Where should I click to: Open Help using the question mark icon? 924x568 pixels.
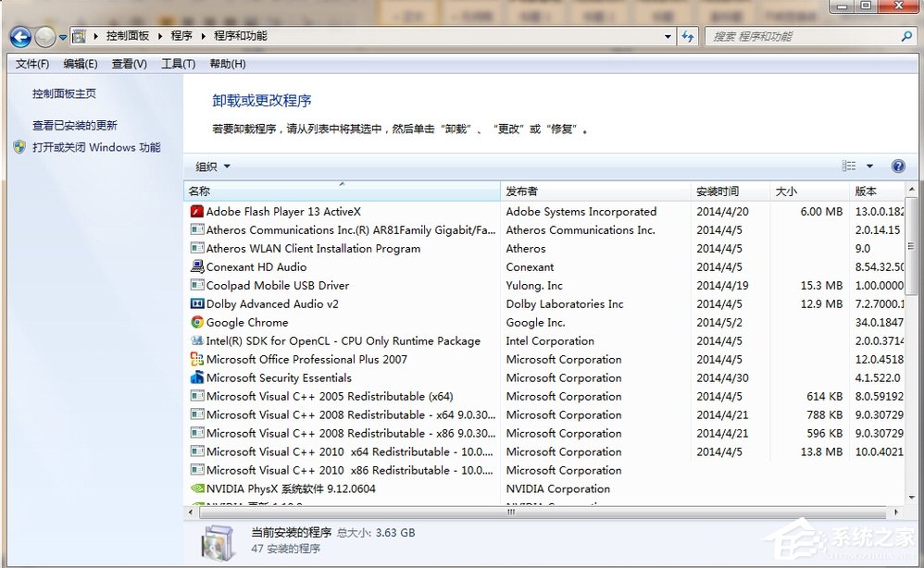(897, 166)
